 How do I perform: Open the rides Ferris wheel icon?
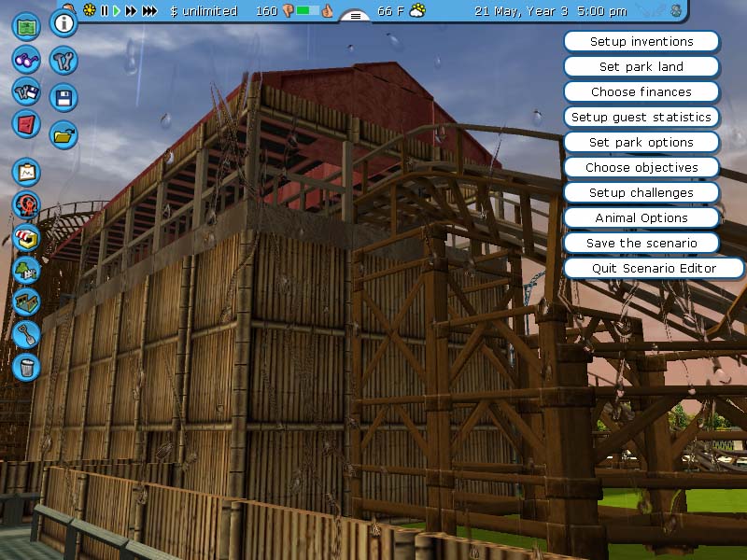26,204
